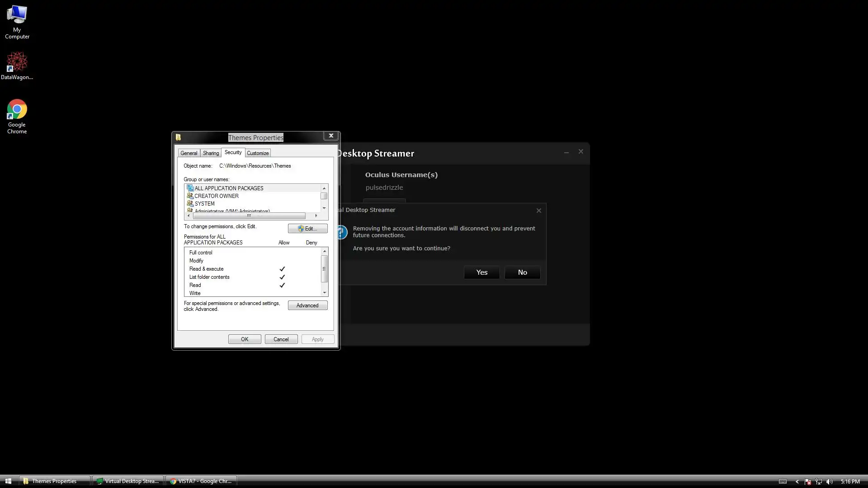
Task: Open the Sharing tab
Action: coord(211,153)
